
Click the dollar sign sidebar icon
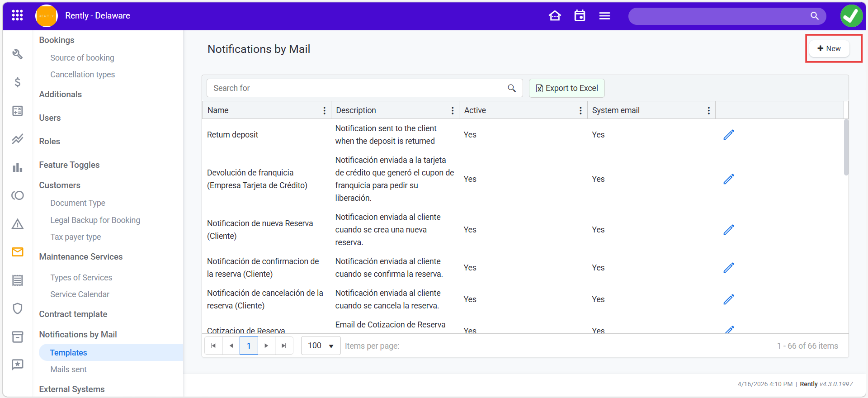[18, 82]
